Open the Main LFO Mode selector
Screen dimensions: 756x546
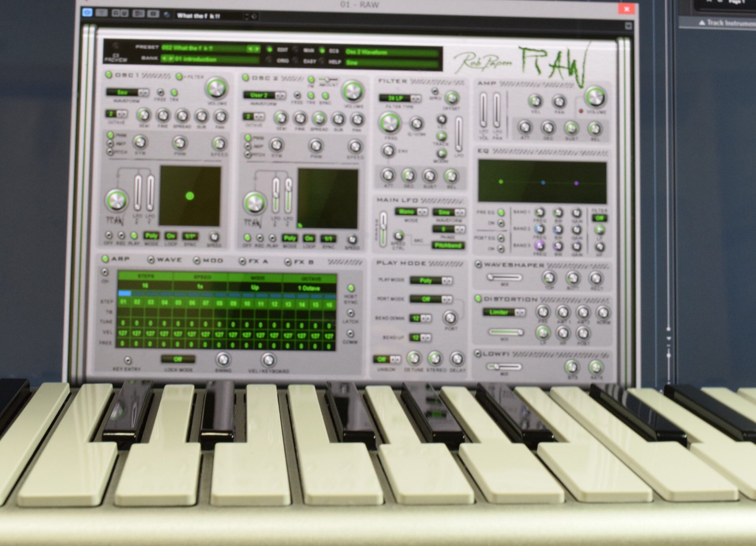coord(412,212)
